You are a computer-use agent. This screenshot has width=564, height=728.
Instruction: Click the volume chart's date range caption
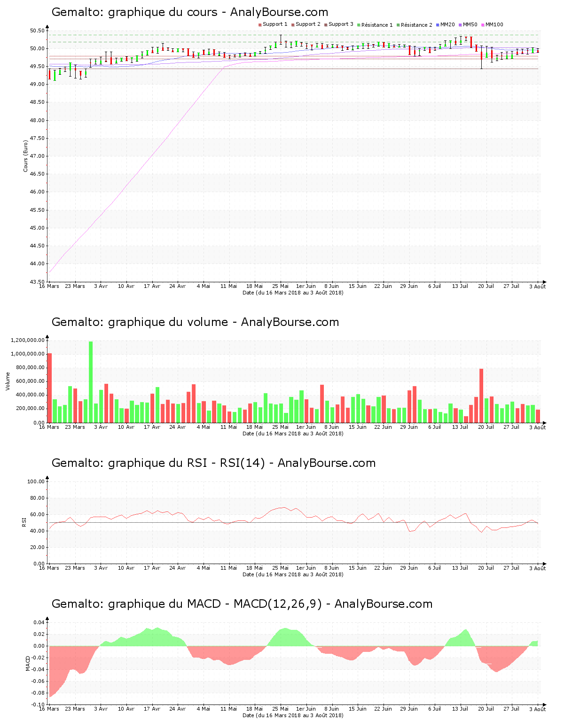(293, 434)
